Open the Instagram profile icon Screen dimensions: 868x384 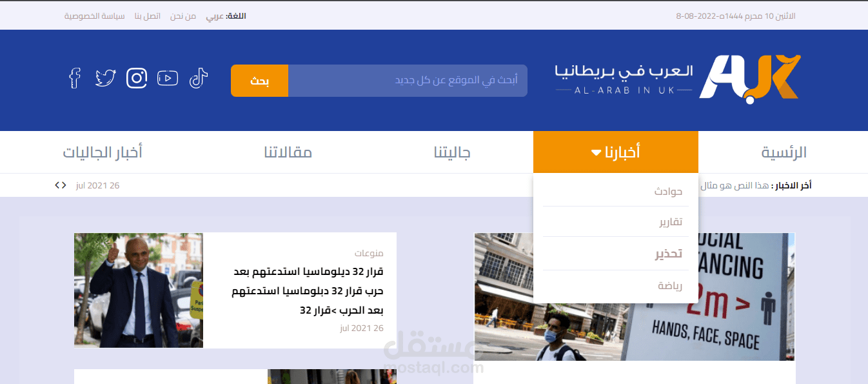click(x=136, y=77)
